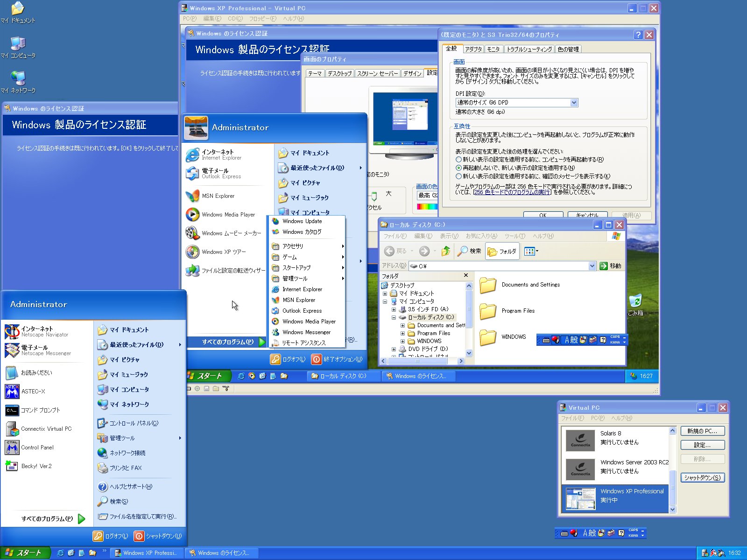Open Netscape Navigator from host start menu
Image resolution: width=747 pixels, height=560 pixels.
(47, 331)
